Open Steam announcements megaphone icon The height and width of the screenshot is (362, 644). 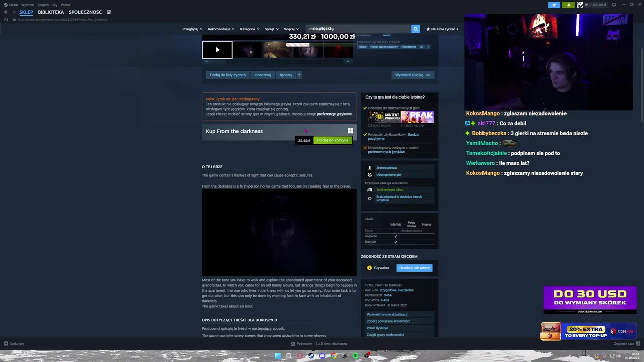pos(554,5)
